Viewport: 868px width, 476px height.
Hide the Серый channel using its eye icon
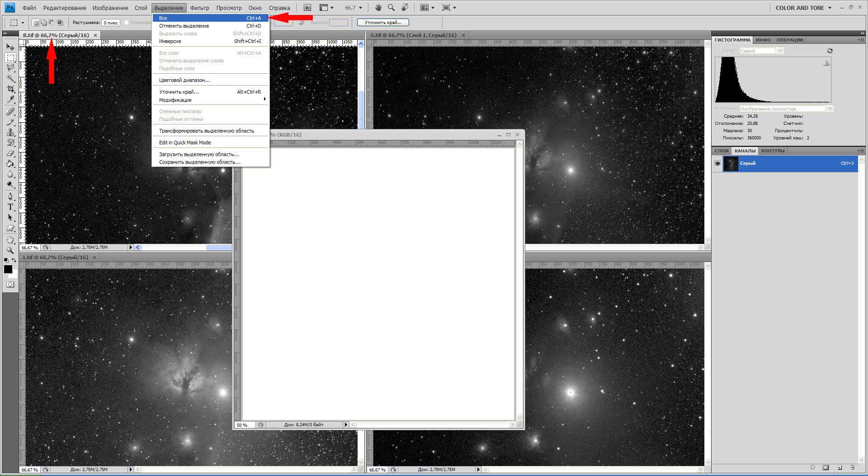tap(717, 163)
